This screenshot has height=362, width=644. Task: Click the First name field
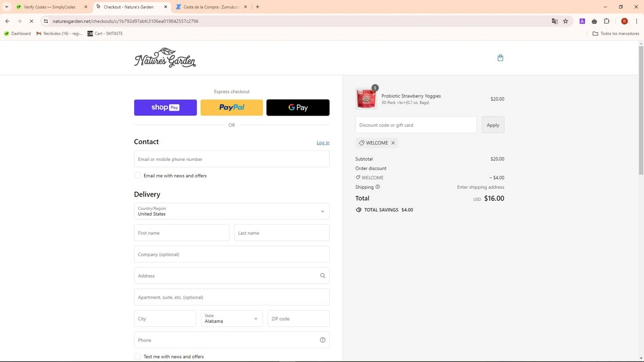pos(182,233)
